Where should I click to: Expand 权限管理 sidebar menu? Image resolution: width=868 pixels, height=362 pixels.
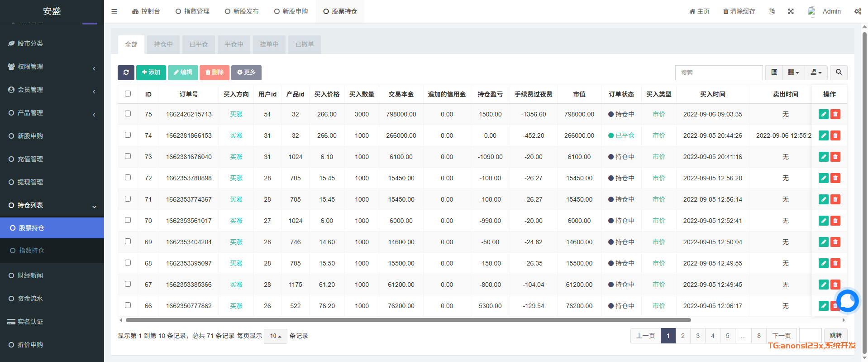[52, 67]
